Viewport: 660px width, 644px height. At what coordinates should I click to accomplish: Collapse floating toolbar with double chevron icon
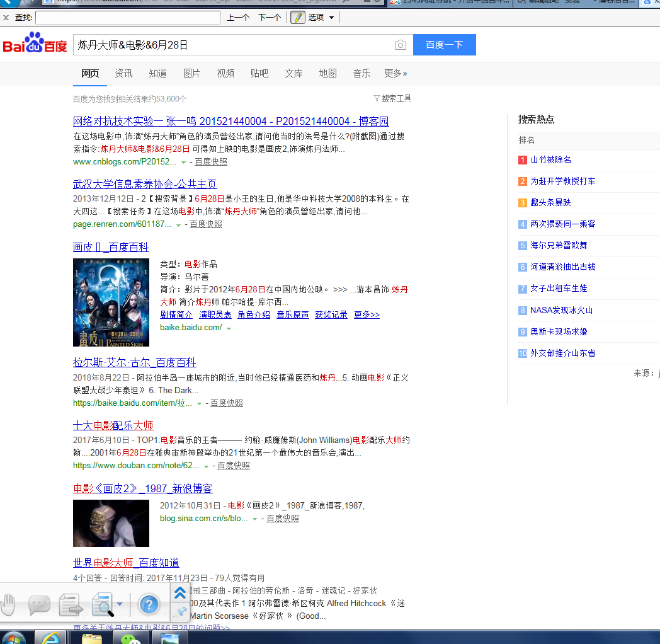[x=180, y=592]
